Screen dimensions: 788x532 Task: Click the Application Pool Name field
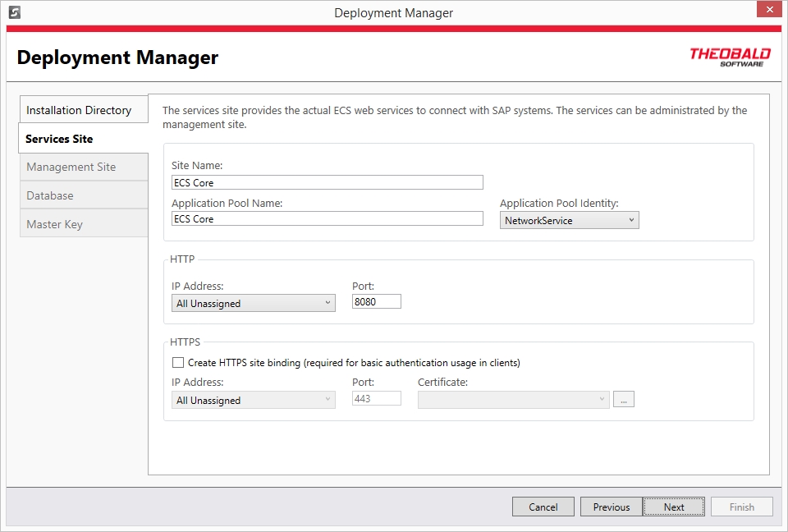tap(327, 218)
